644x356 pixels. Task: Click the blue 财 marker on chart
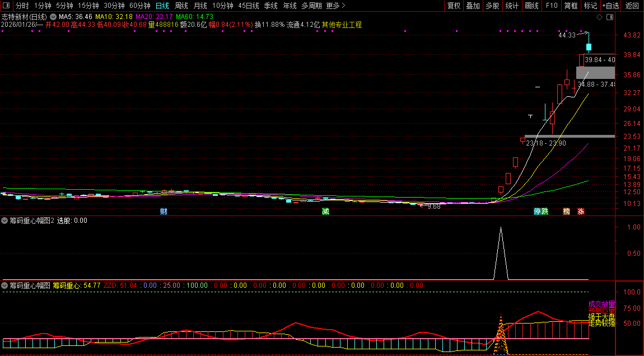click(164, 212)
